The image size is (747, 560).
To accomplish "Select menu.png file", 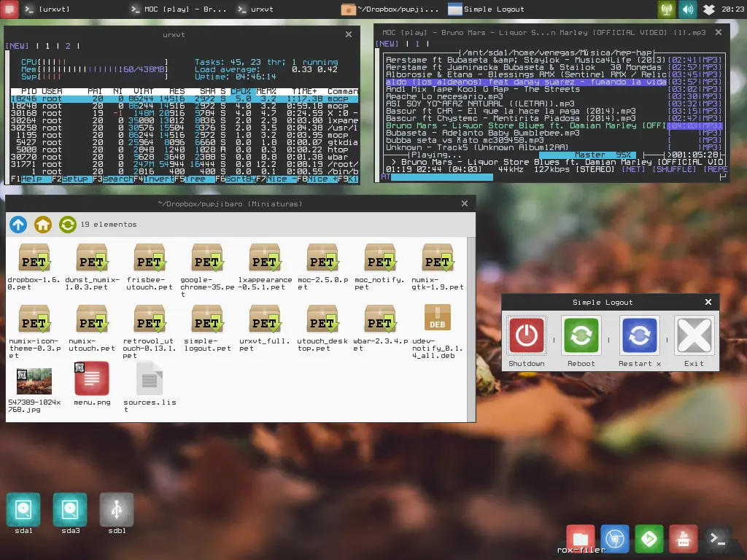I will pos(92,384).
